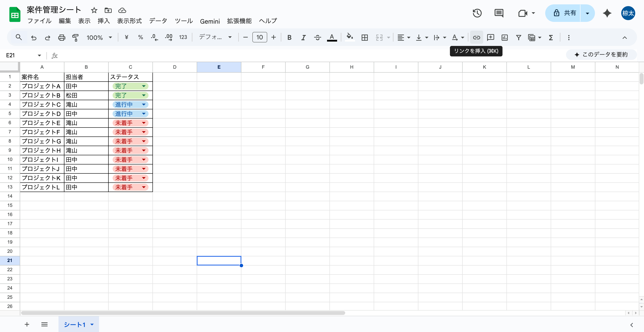Open the fill color picker
Screen dimensions: 644x332
(x=350, y=37)
